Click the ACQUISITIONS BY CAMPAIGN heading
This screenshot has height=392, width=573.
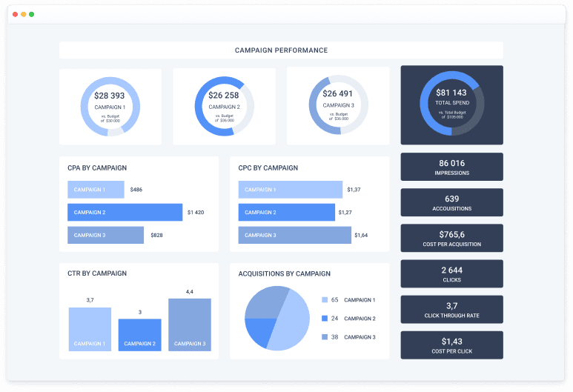pyautogui.click(x=285, y=273)
